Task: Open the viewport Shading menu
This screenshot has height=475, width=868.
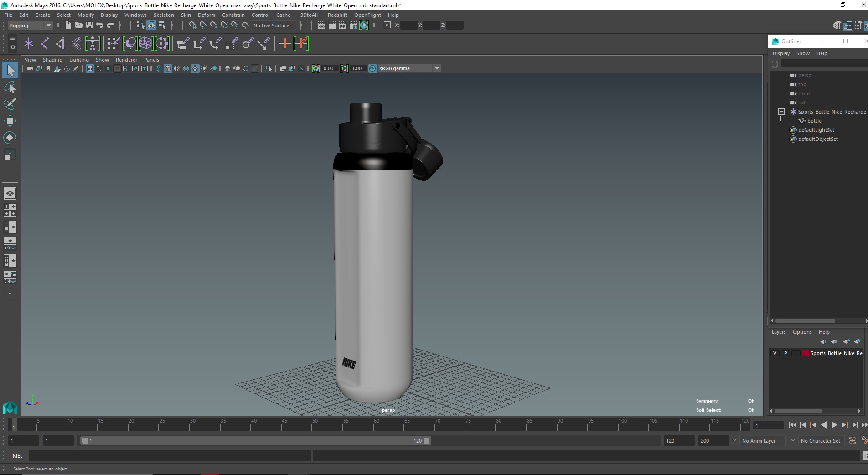Action: (52, 60)
